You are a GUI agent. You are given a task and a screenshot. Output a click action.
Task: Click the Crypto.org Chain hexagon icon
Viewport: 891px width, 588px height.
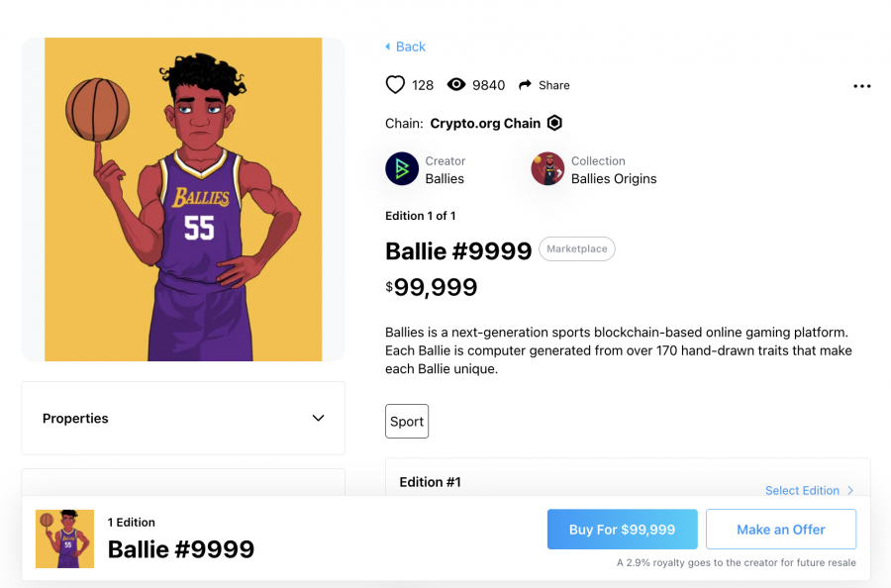point(554,123)
